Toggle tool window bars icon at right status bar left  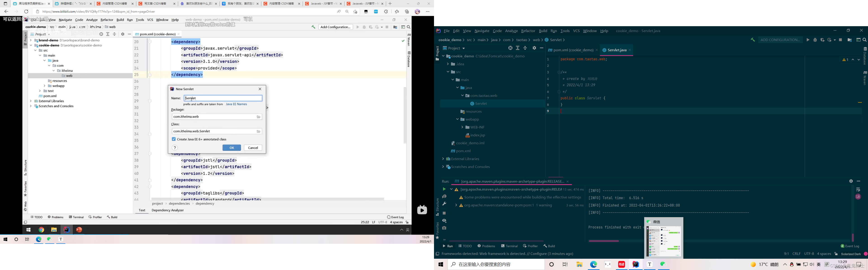pos(437,254)
